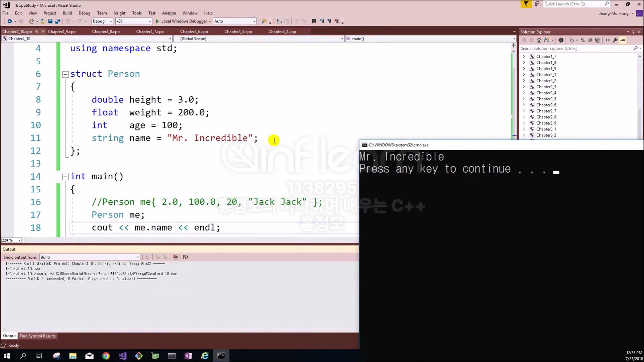Toggle pin on Chapter4_10.cpp tab
This screenshot has width=644, height=362.
click(x=37, y=32)
